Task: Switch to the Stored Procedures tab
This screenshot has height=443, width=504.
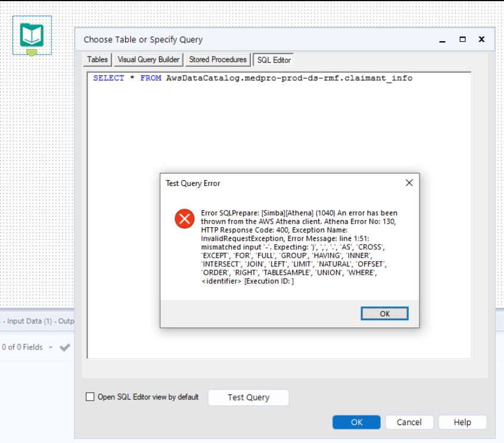Action: [x=217, y=60]
